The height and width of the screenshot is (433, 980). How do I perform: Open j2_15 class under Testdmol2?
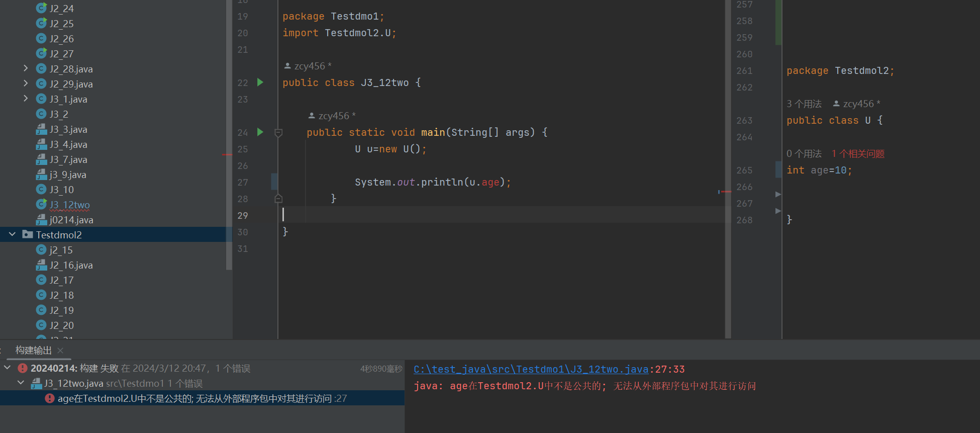(x=61, y=250)
